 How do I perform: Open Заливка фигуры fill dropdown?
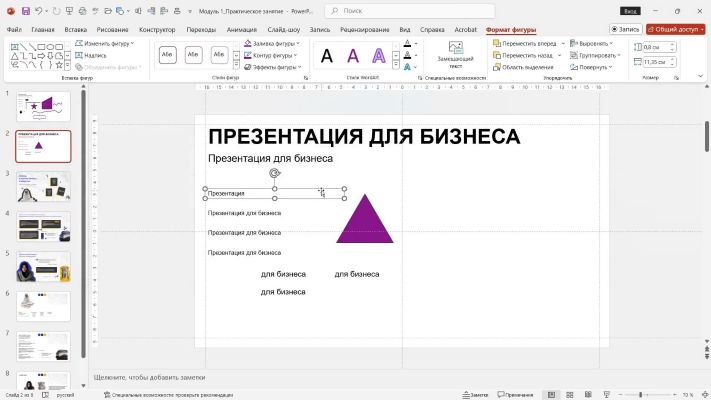click(x=272, y=44)
